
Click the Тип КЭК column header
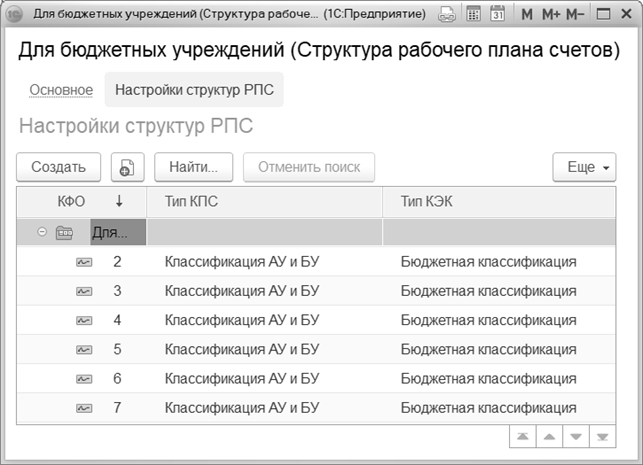pos(427,201)
